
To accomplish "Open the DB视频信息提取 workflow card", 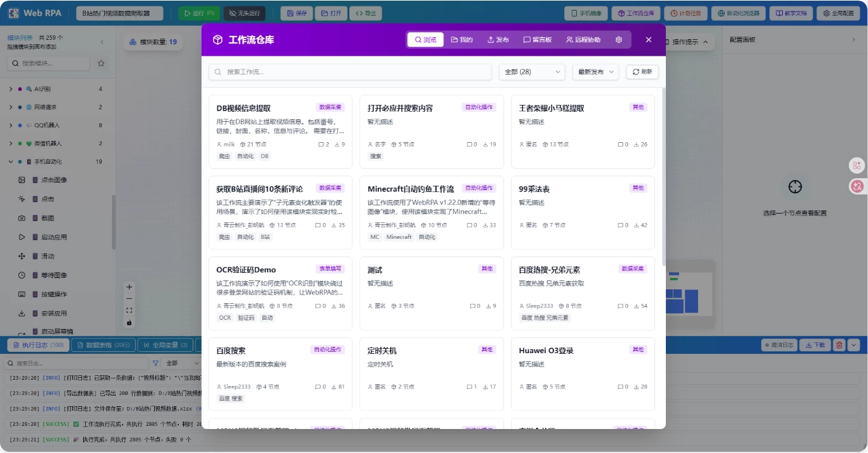I will (x=280, y=131).
